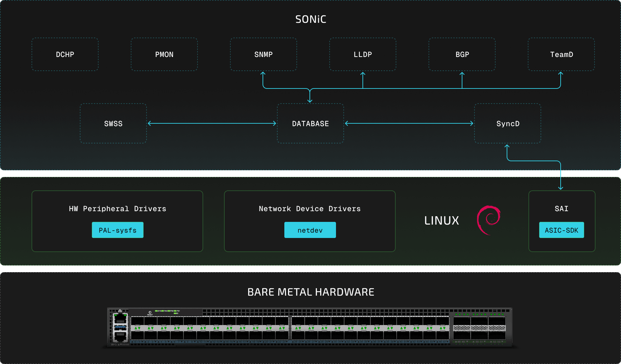621x364 pixels.
Task: Select the PMON container box
Action: 164,54
